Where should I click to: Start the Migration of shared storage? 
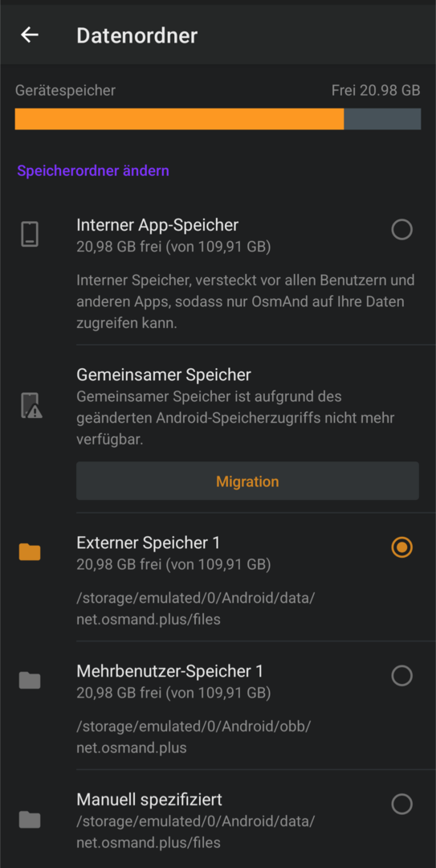coord(247,481)
